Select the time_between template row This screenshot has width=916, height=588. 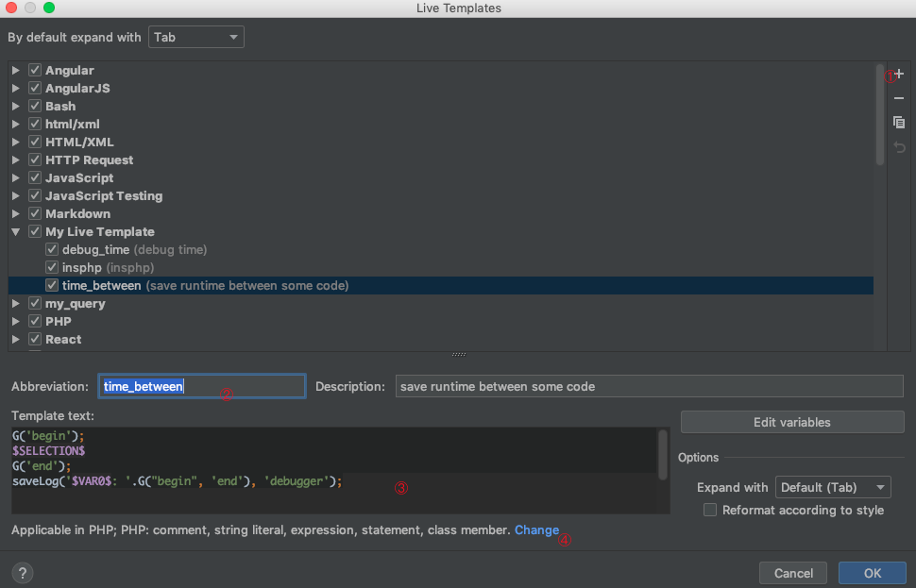tap(205, 286)
